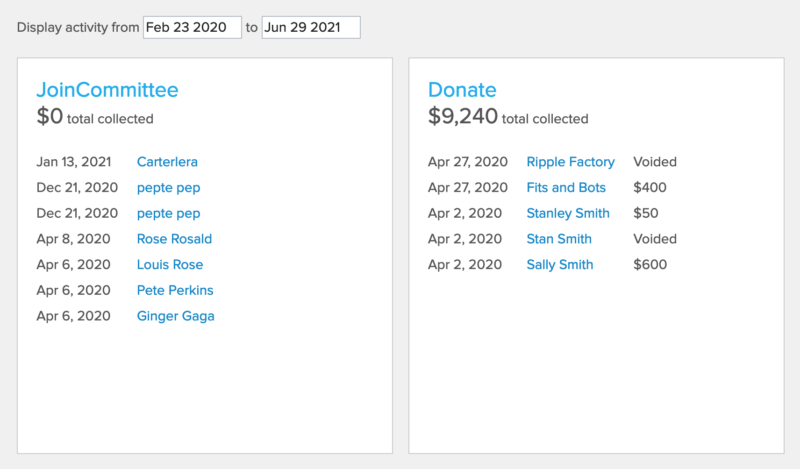Open Rose Rosald's record

[x=174, y=239]
